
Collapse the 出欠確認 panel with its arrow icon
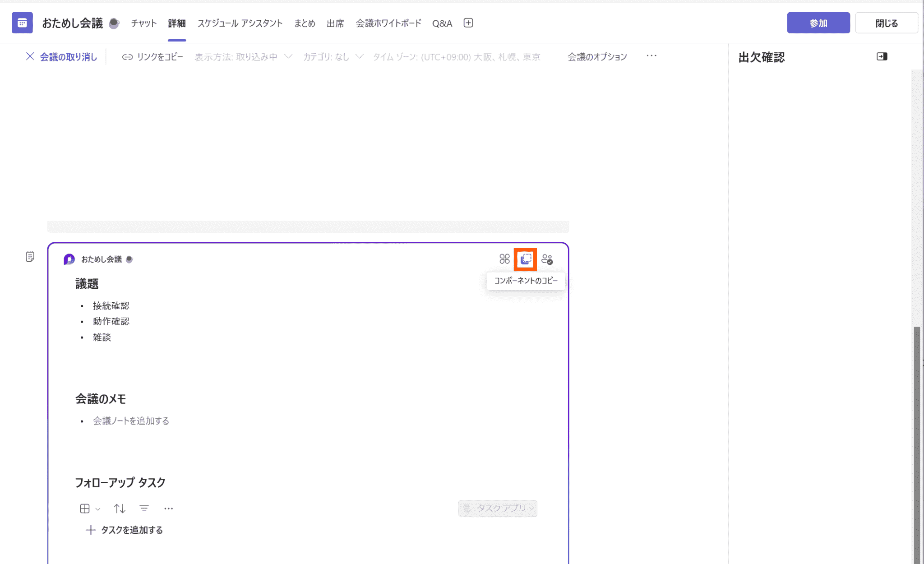pyautogui.click(x=882, y=56)
